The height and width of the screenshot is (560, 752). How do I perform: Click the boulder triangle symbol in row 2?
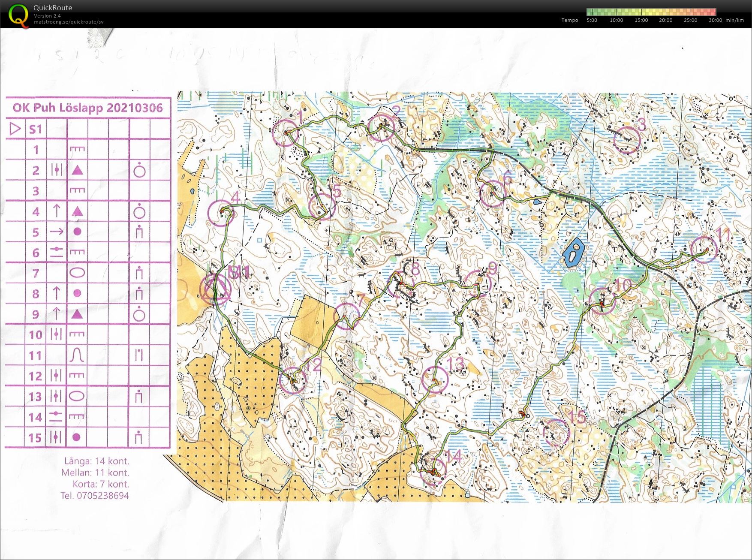[77, 170]
